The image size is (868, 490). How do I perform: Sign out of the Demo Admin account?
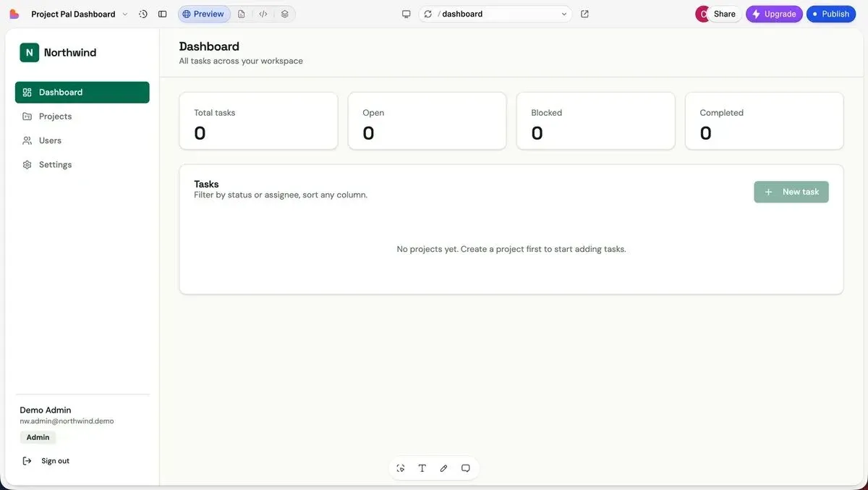coord(46,461)
